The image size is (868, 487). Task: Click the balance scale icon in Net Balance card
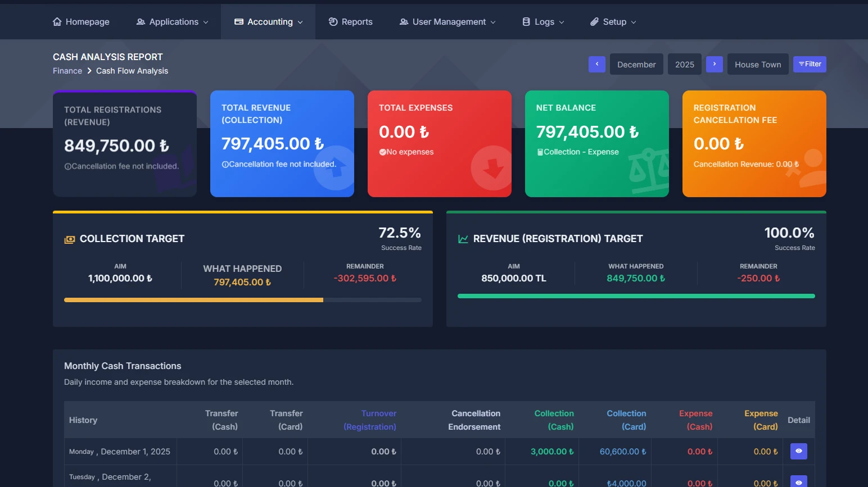[x=649, y=170]
